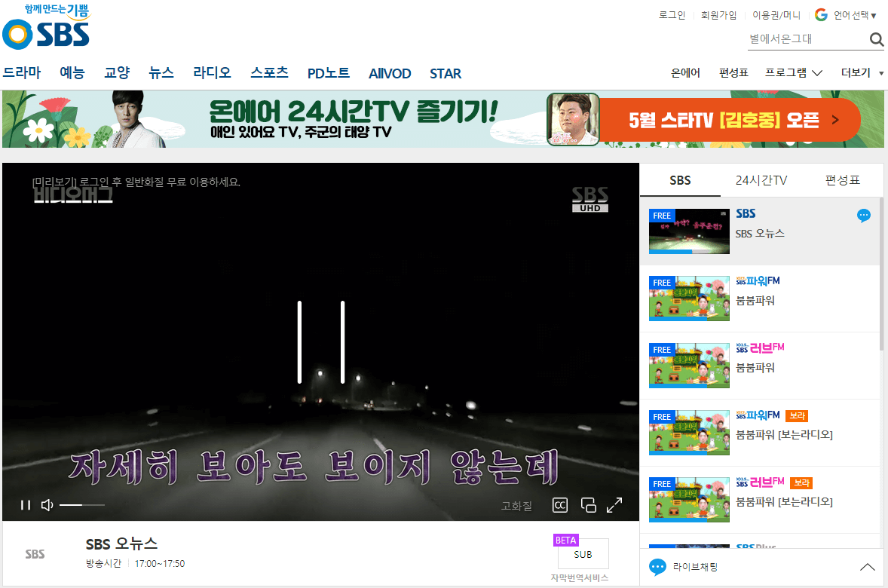The image size is (888, 588).
Task: Enter fullscreen with the expand icon
Action: [x=614, y=505]
